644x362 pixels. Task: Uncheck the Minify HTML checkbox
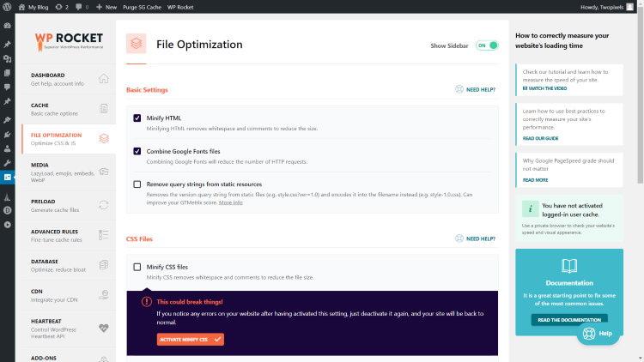(x=137, y=118)
